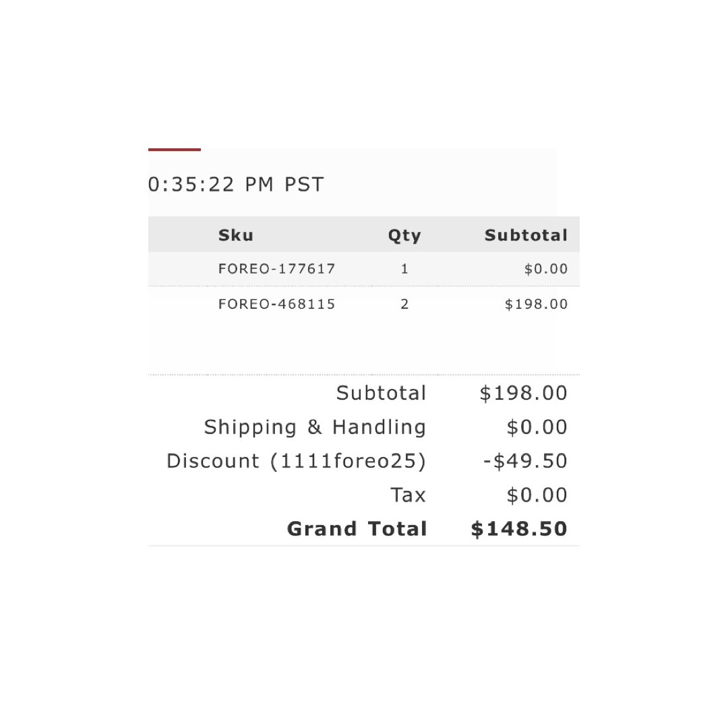This screenshot has width=728, height=728.
Task: Click quantity 2 in second row
Action: coord(404,304)
